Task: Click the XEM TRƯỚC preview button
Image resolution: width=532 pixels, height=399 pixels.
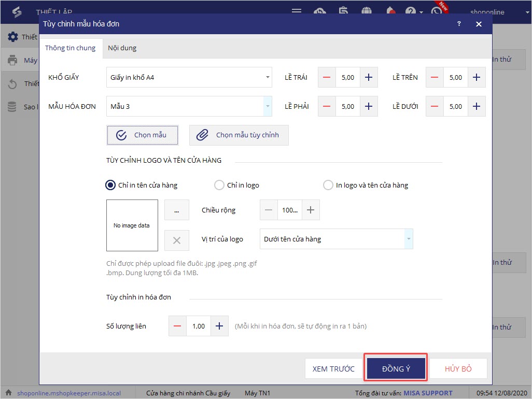Action: [x=333, y=369]
